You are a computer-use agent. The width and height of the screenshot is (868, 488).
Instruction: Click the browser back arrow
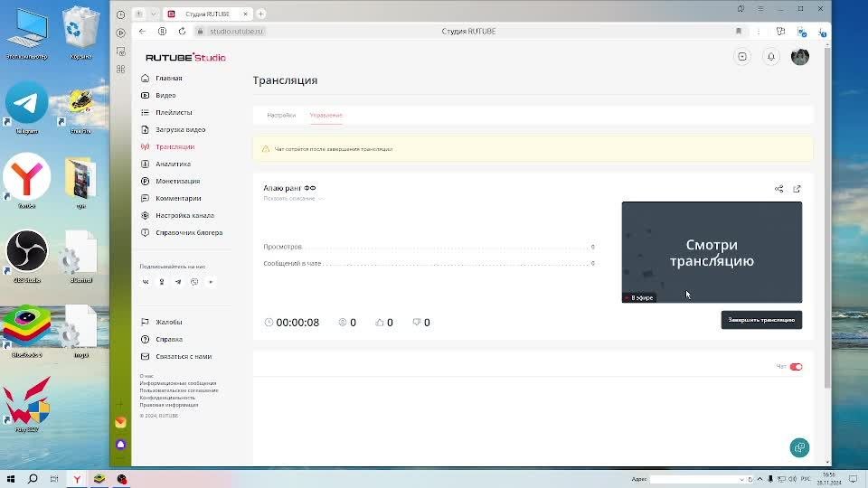[x=142, y=32]
